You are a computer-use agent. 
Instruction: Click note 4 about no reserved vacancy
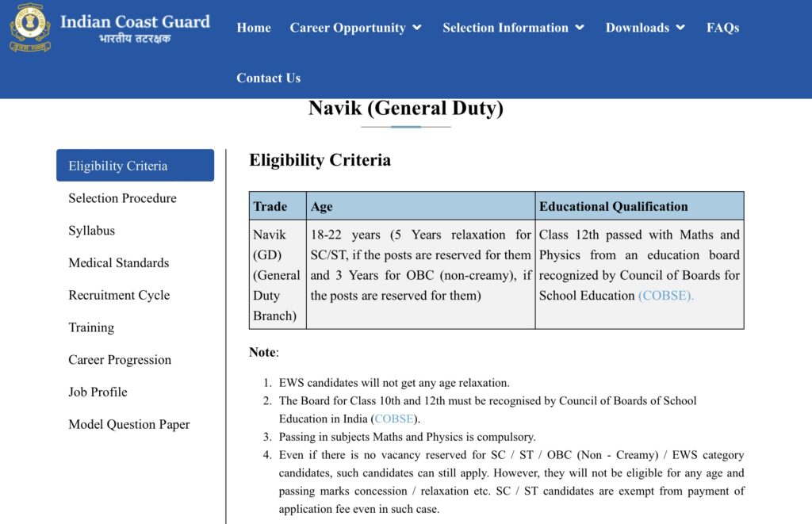[x=511, y=481]
